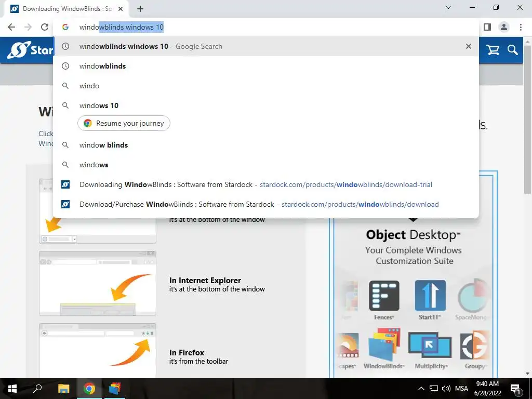Click the WindowBlinds taskbar app icon
The image size is (532, 399).
115,389
